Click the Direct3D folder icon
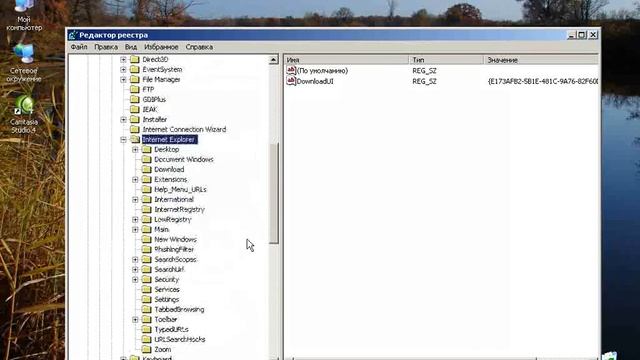Viewport: 640px width, 360px height. pos(135,59)
